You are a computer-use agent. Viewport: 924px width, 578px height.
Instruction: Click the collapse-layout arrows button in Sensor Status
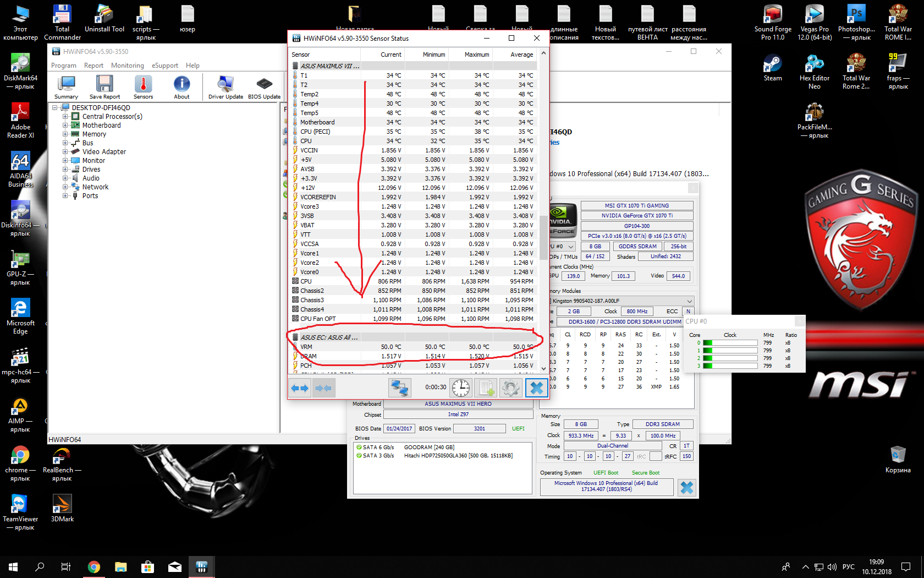pos(323,388)
